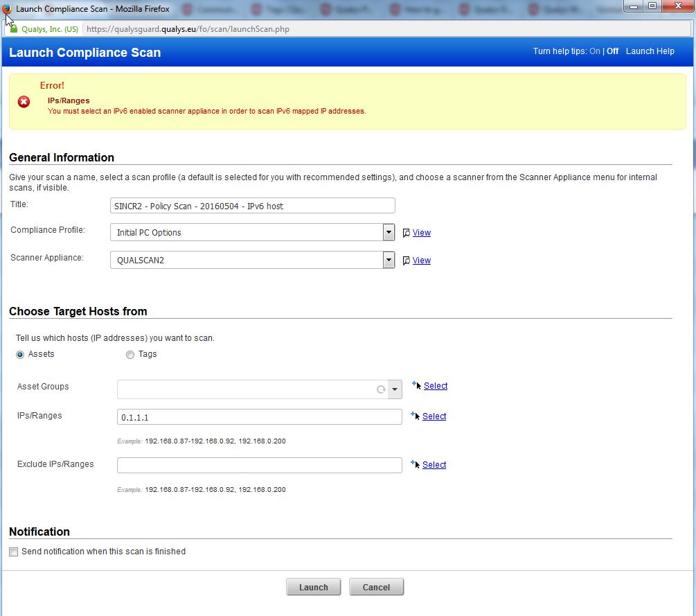Click the plus-cursor icon next to Exclude IPs/Ranges
The image size is (696, 616).
coord(415,464)
